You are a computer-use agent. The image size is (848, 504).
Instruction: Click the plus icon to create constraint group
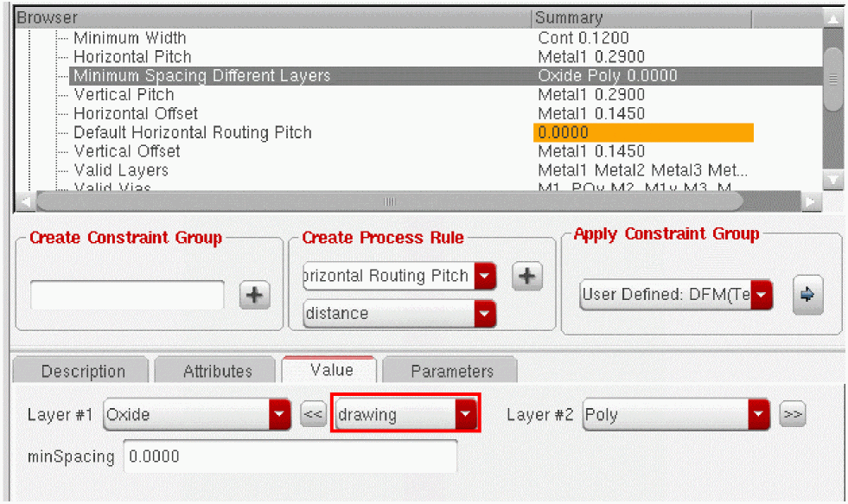tap(255, 296)
